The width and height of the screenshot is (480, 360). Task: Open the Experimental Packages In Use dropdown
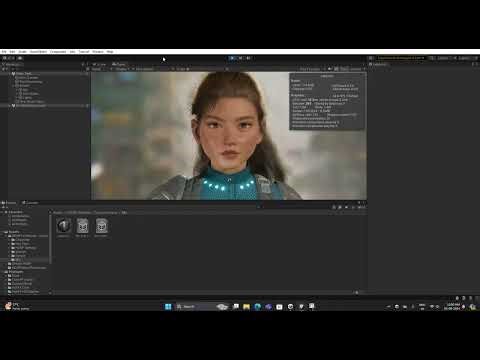[x=401, y=58]
